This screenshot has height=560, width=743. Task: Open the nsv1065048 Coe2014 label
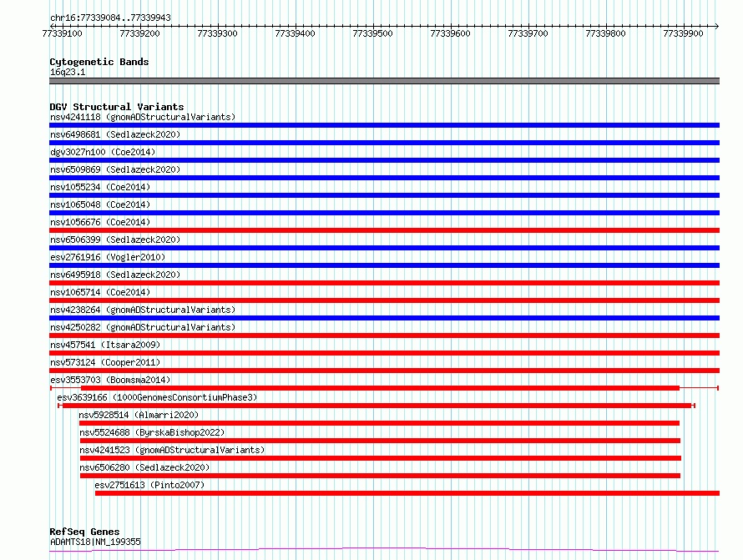[100, 204]
